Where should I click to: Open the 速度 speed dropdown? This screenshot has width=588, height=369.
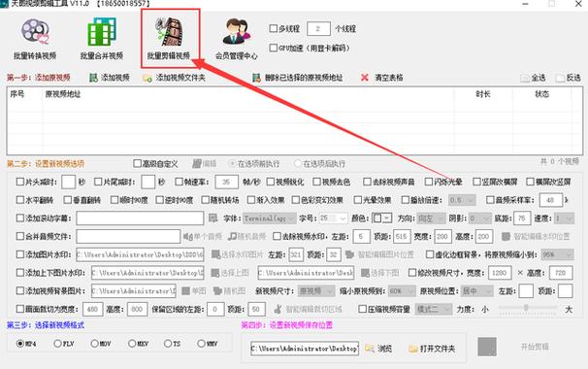[565, 218]
